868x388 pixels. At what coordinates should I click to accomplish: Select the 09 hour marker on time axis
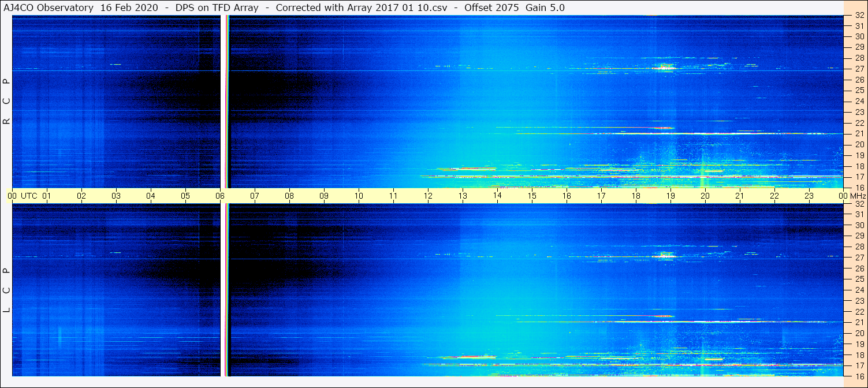[x=324, y=196]
